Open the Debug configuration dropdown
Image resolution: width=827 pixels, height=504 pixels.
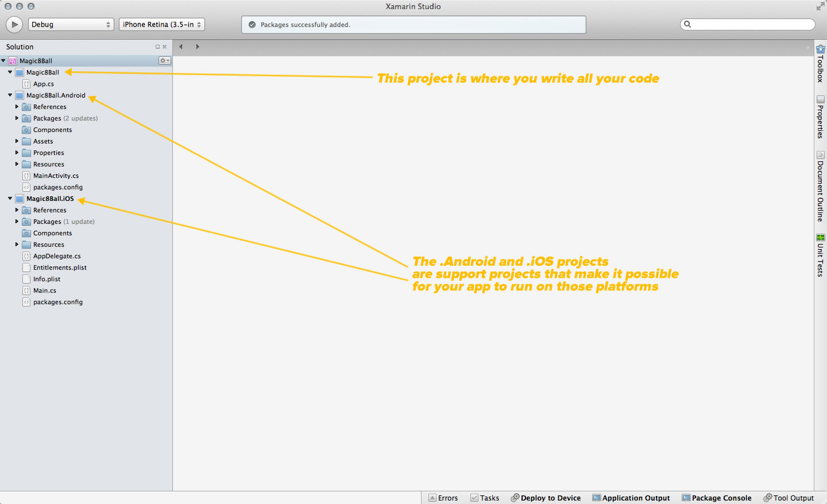71,25
